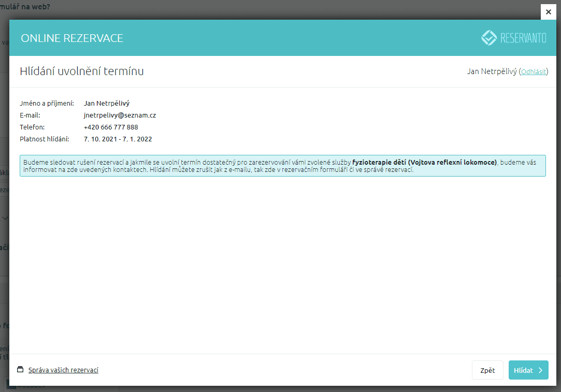The image size is (561, 392).
Task: Click the Hlídání uvolnění termínu heading
Action: (82, 71)
